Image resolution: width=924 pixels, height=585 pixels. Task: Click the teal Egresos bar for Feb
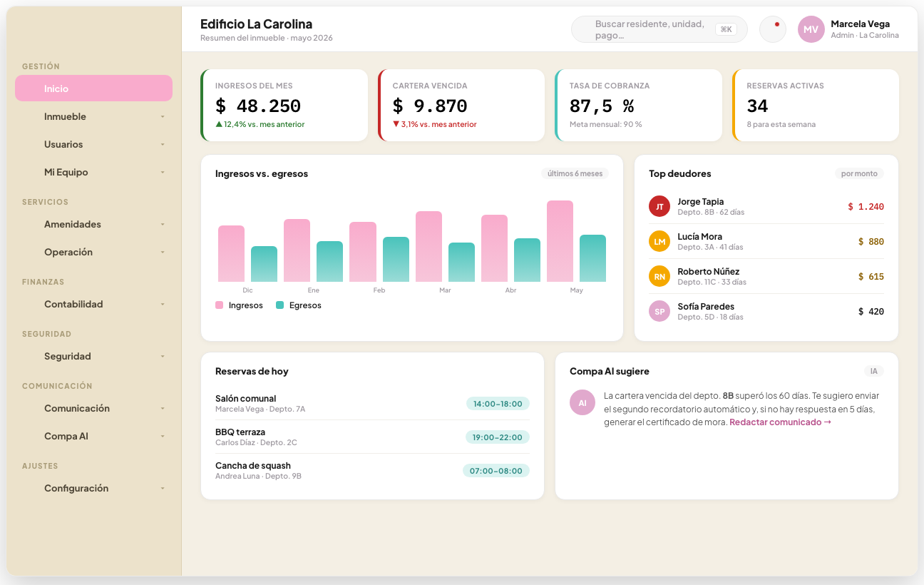(396, 259)
